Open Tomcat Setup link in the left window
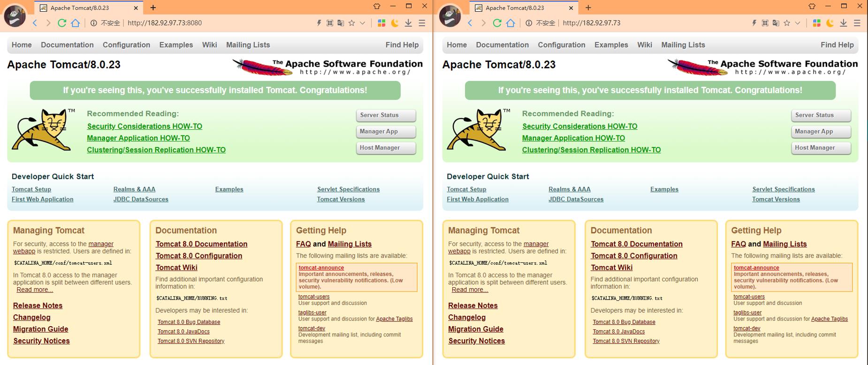 click(x=31, y=189)
